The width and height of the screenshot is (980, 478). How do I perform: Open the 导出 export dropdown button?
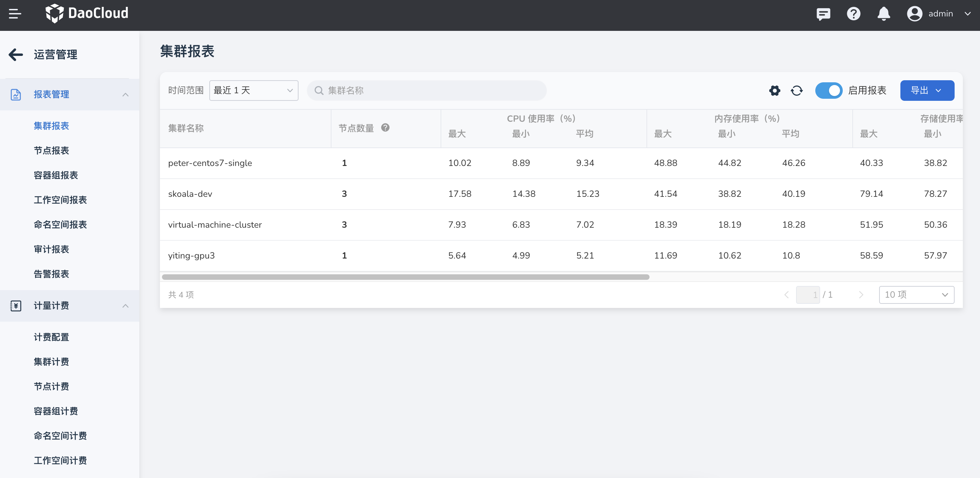pos(927,91)
